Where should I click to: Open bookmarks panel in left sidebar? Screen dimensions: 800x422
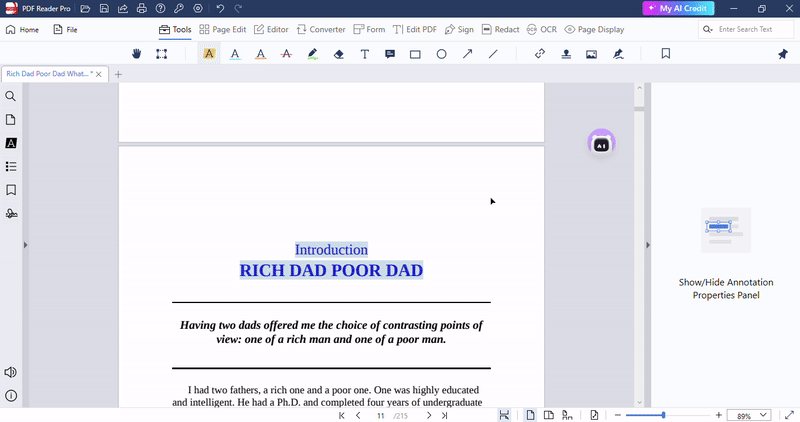pyautogui.click(x=11, y=190)
